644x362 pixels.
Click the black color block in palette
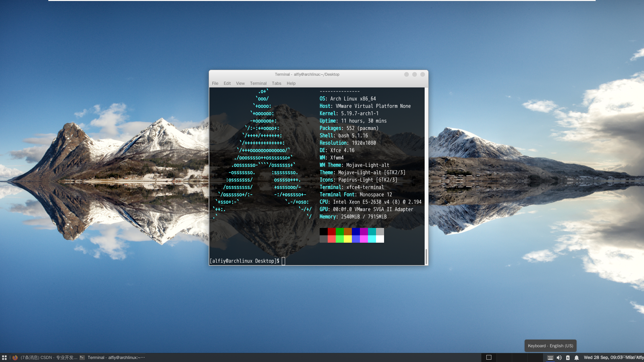click(324, 232)
